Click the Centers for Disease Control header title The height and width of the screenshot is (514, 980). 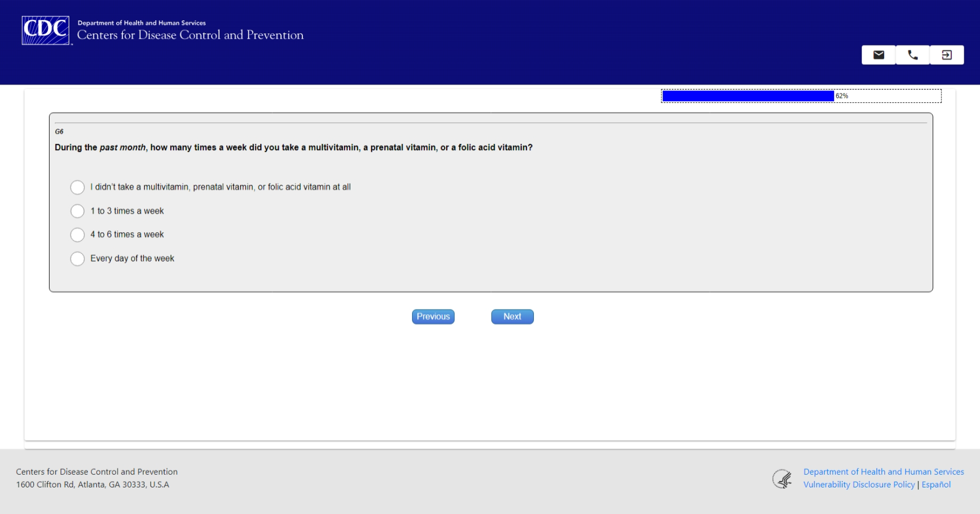coord(190,35)
